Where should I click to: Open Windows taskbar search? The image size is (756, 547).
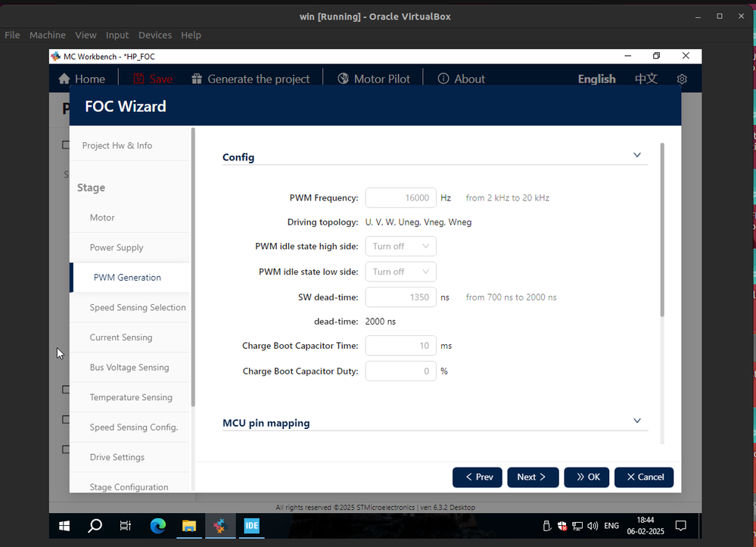[x=95, y=526]
